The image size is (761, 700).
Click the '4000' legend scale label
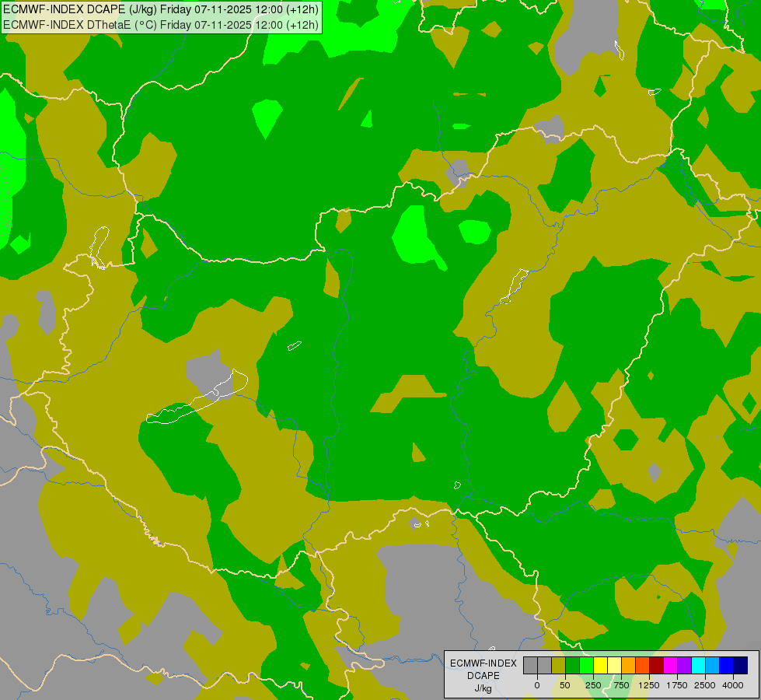click(733, 685)
